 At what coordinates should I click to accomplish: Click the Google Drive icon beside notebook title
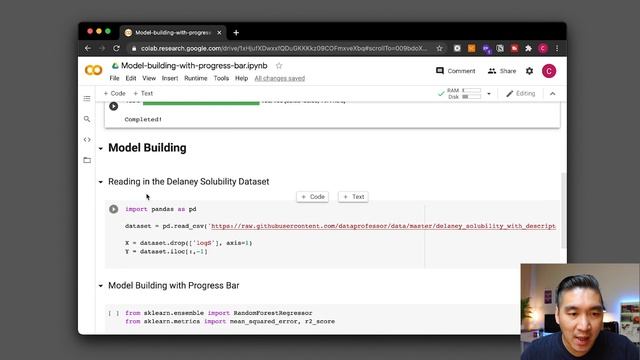pos(115,66)
